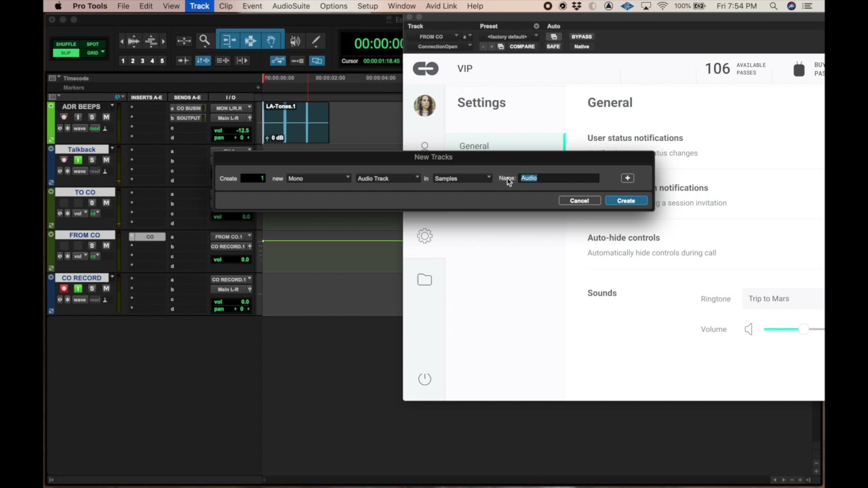The width and height of the screenshot is (868, 488).
Task: Open the Clip menu
Action: (x=226, y=6)
